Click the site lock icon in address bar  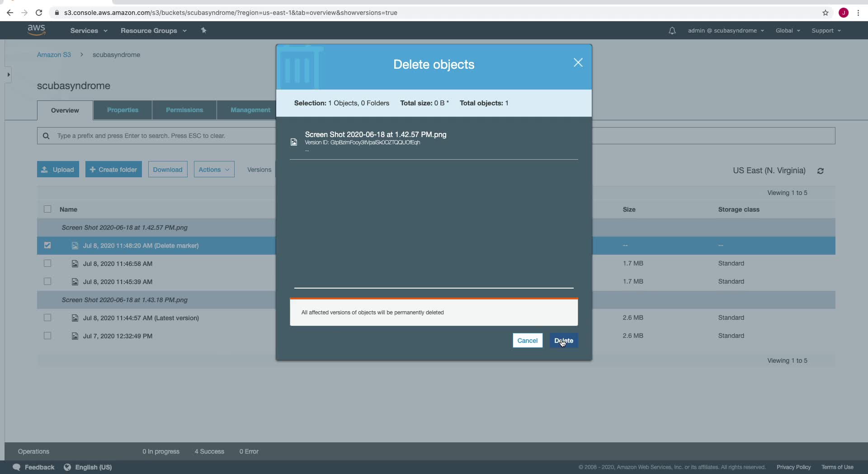(x=57, y=13)
